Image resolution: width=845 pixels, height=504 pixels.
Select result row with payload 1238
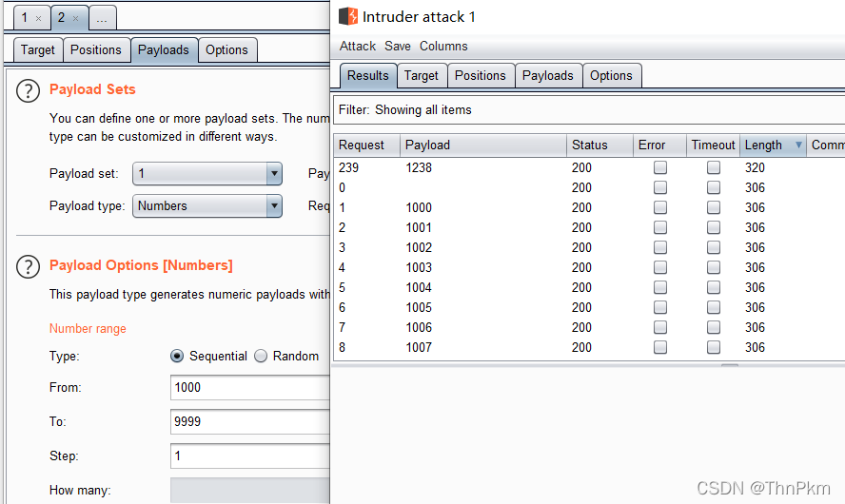point(589,167)
